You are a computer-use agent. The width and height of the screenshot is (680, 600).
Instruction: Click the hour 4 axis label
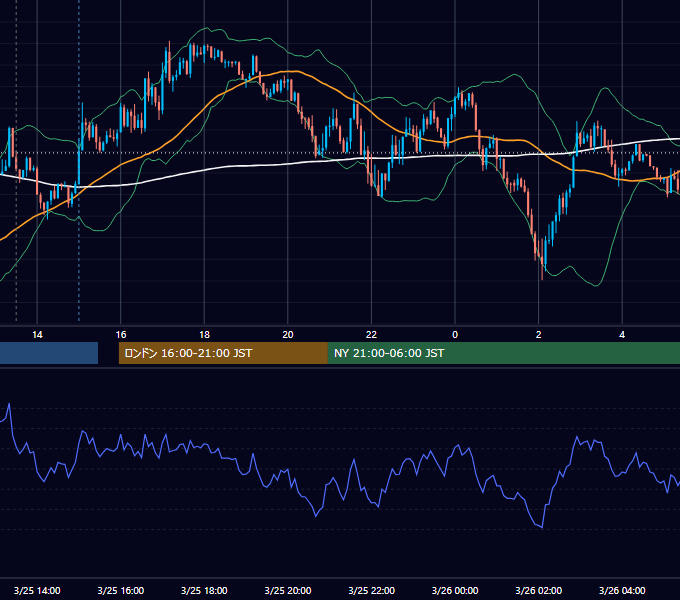[622, 335]
